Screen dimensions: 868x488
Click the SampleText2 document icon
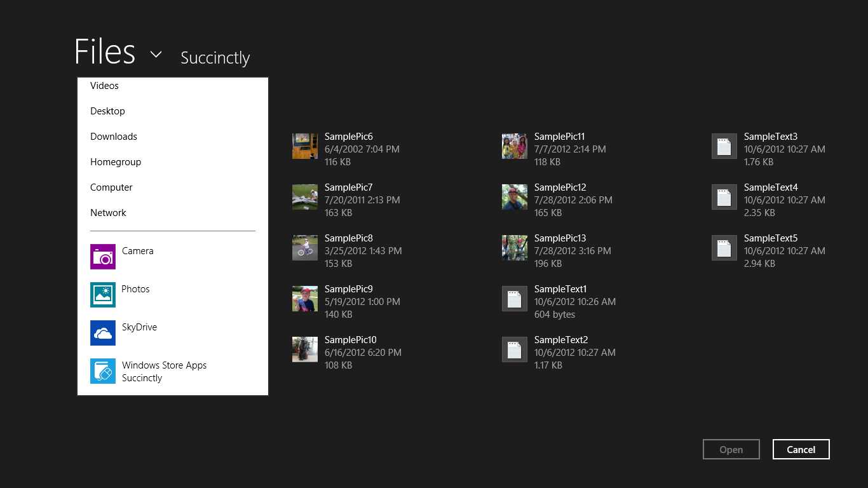pyautogui.click(x=514, y=349)
